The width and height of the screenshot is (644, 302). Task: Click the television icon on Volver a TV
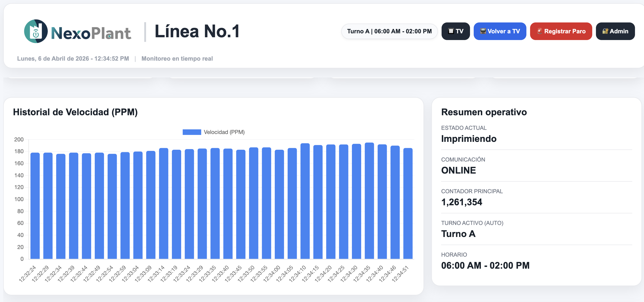click(x=483, y=31)
